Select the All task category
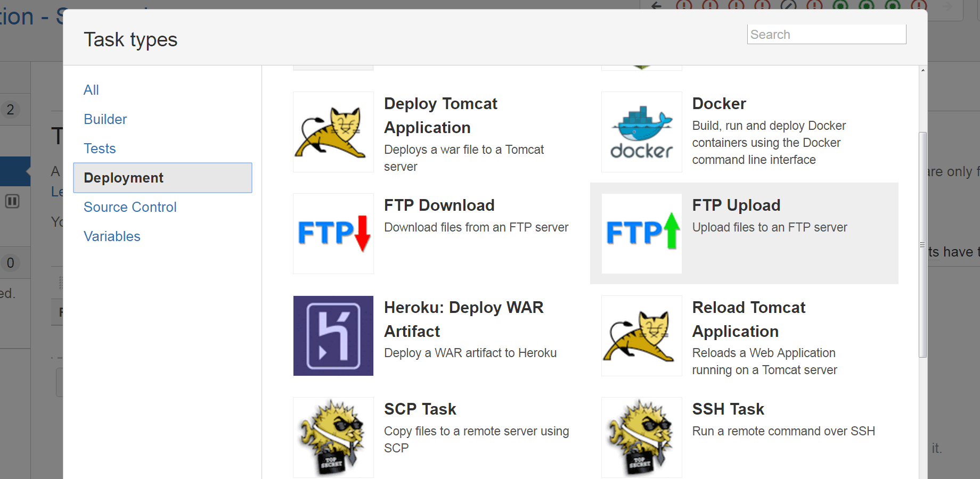 [x=91, y=90]
